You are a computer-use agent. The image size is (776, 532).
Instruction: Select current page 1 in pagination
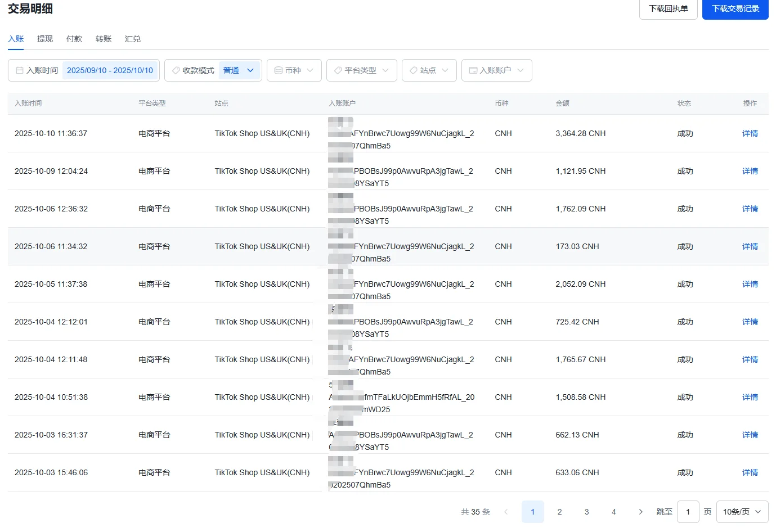(533, 512)
